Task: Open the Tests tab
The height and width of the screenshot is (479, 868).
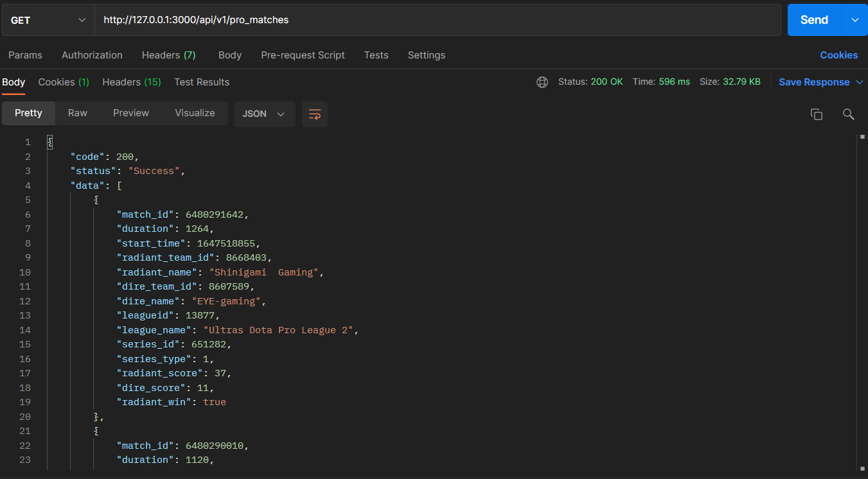Action: (376, 55)
